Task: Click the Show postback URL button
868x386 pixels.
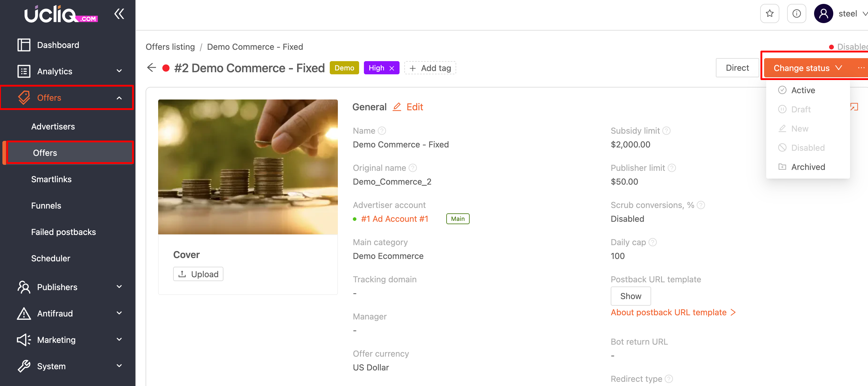Action: click(x=630, y=296)
